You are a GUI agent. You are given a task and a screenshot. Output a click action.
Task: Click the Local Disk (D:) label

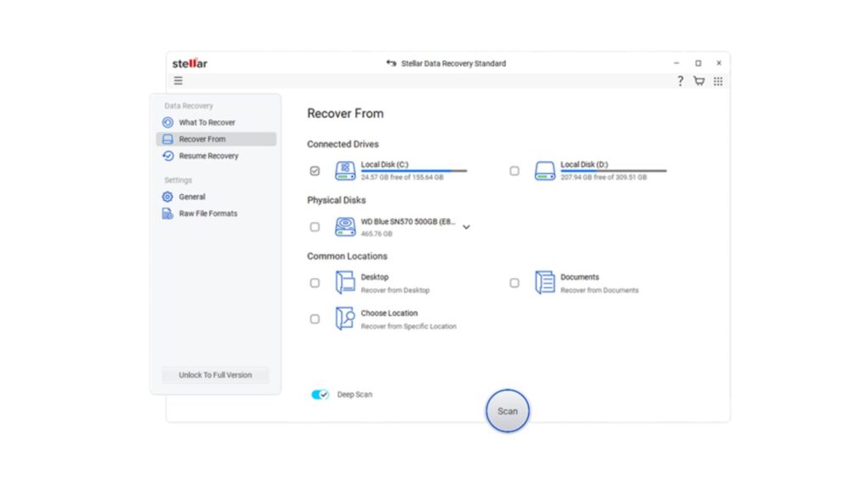tap(584, 164)
